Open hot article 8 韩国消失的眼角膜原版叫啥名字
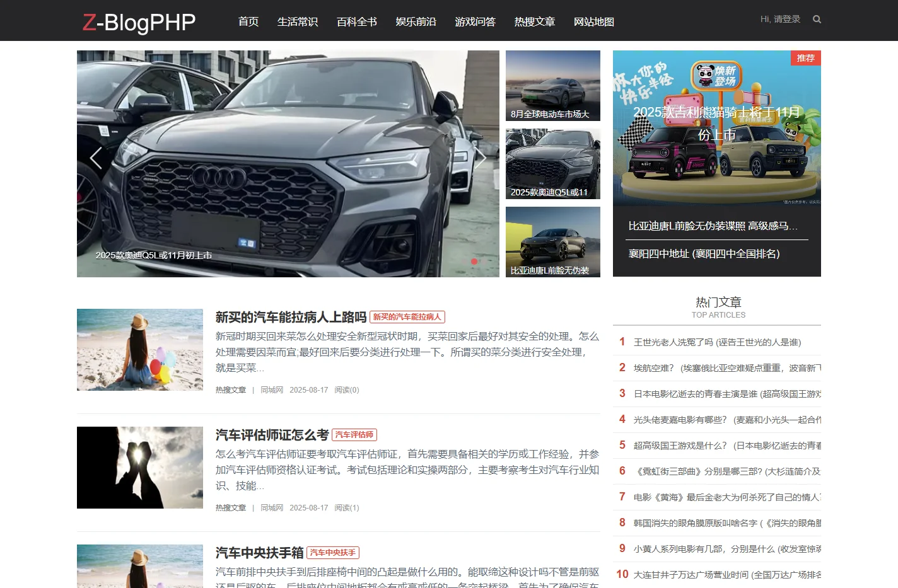 point(727,523)
